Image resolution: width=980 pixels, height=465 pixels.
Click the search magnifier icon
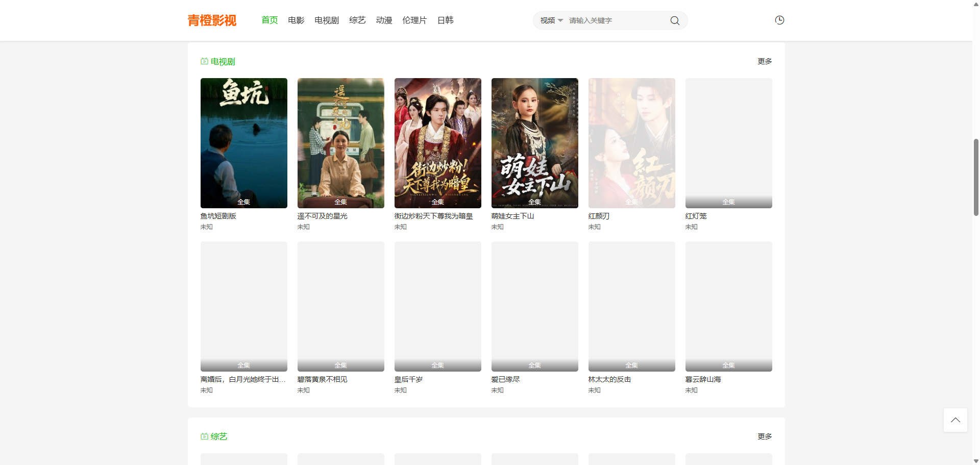coord(674,20)
